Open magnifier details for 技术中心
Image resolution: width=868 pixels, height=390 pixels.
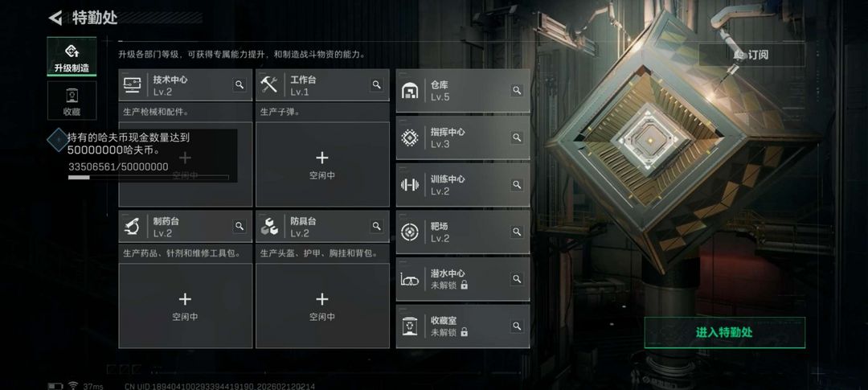tap(240, 84)
